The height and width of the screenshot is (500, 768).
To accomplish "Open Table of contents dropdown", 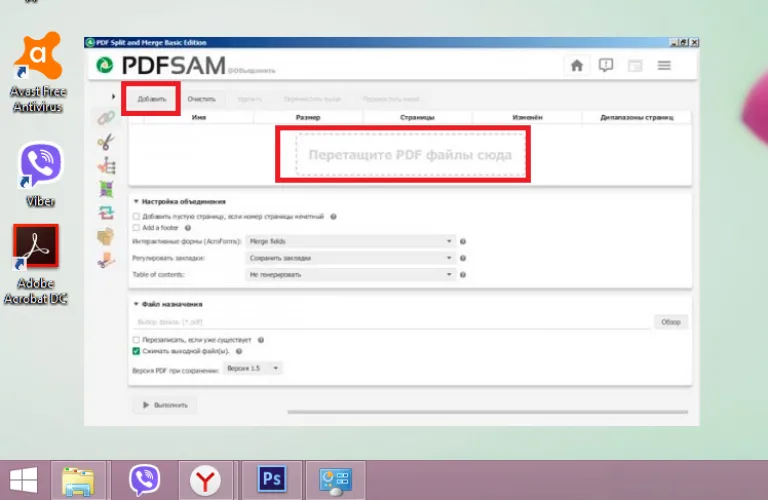I will click(x=351, y=275).
